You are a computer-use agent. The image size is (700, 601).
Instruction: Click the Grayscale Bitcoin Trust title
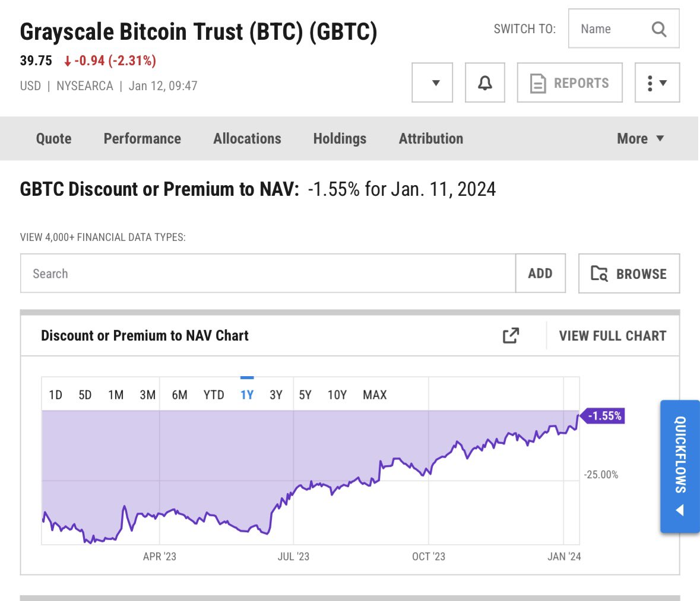tap(199, 32)
